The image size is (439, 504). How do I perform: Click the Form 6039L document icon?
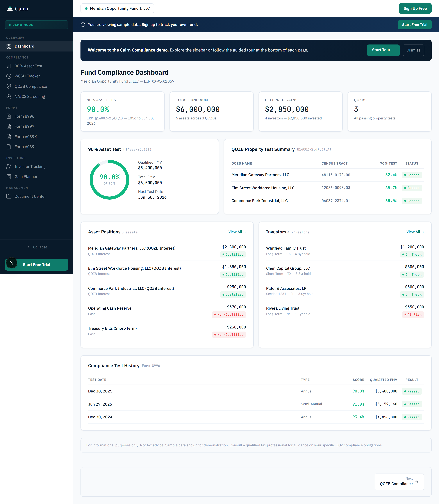click(x=9, y=147)
